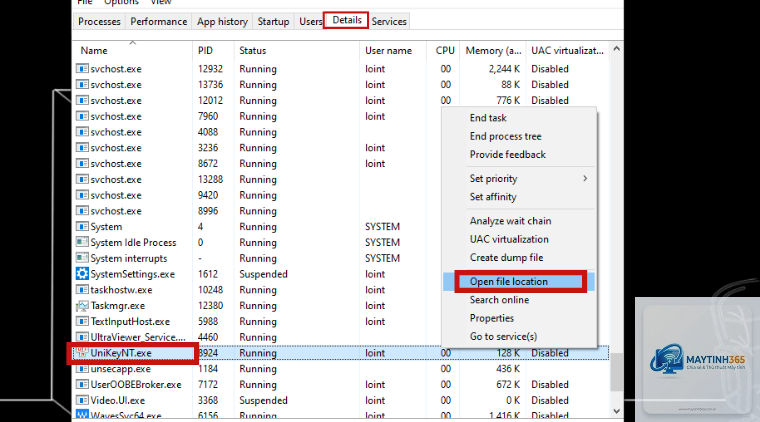Click the icon of svchost.exe PID 12012
The height and width of the screenshot is (422, 760).
82,100
